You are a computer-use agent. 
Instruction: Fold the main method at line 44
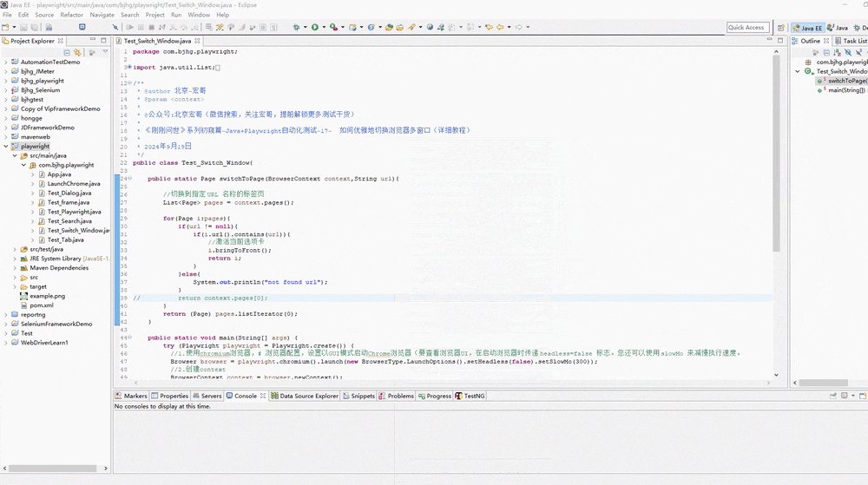pos(129,338)
